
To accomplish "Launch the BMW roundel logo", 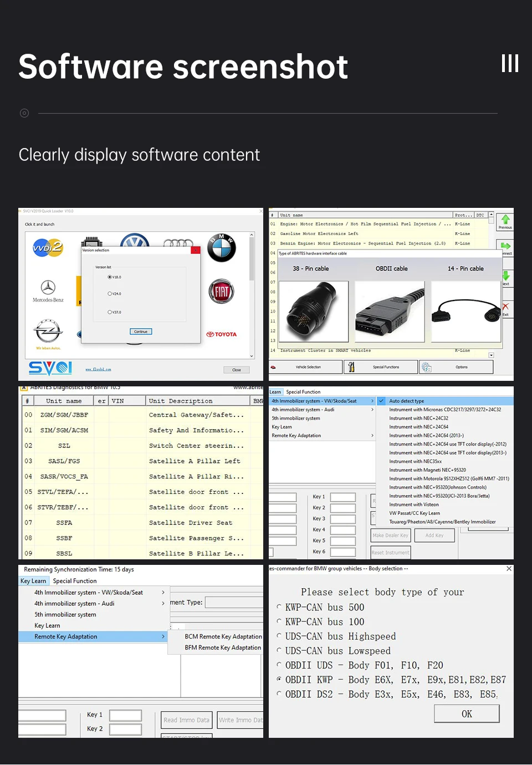I will 222,248.
